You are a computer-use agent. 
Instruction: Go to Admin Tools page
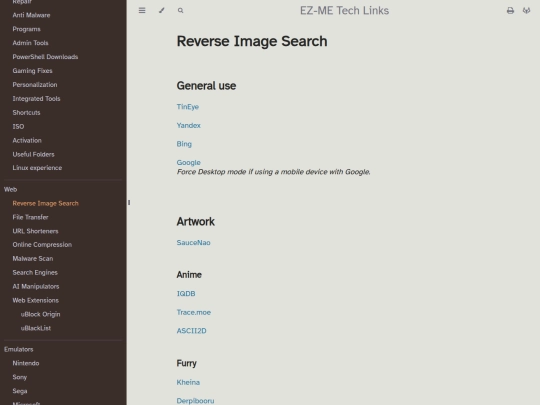pos(30,43)
